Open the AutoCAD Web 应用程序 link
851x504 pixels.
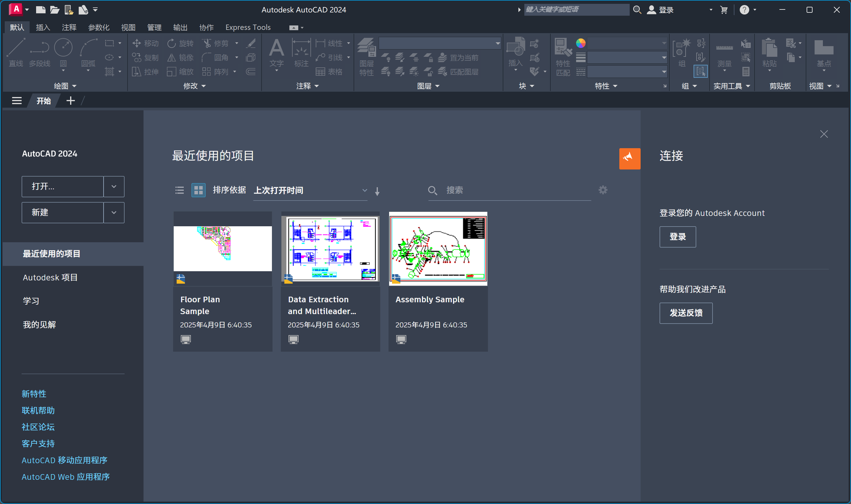[65, 476]
